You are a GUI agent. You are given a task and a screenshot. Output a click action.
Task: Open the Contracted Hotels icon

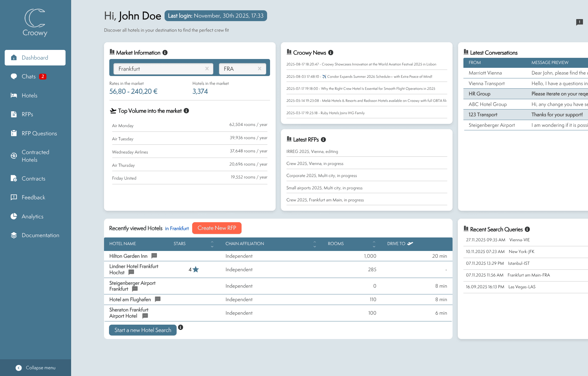14,156
